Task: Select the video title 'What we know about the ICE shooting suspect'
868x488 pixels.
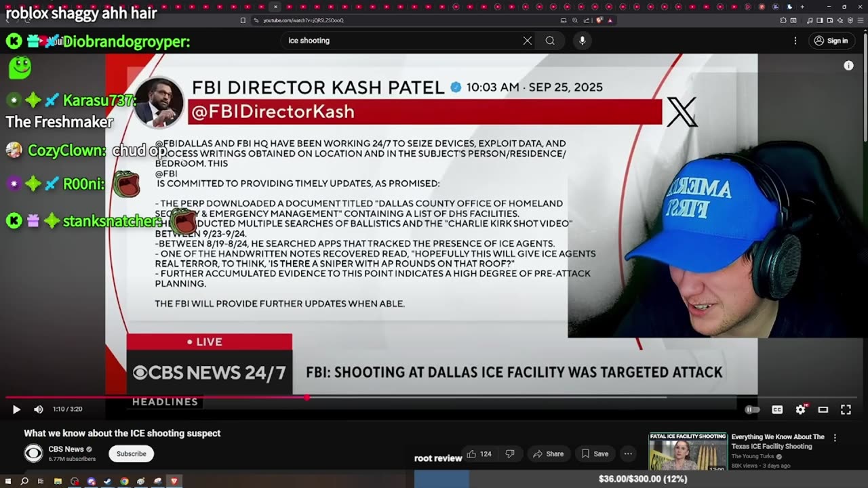Action: point(122,433)
